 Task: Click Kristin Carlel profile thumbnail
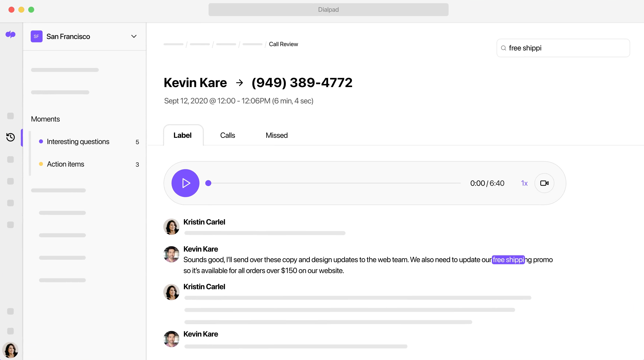(x=172, y=226)
